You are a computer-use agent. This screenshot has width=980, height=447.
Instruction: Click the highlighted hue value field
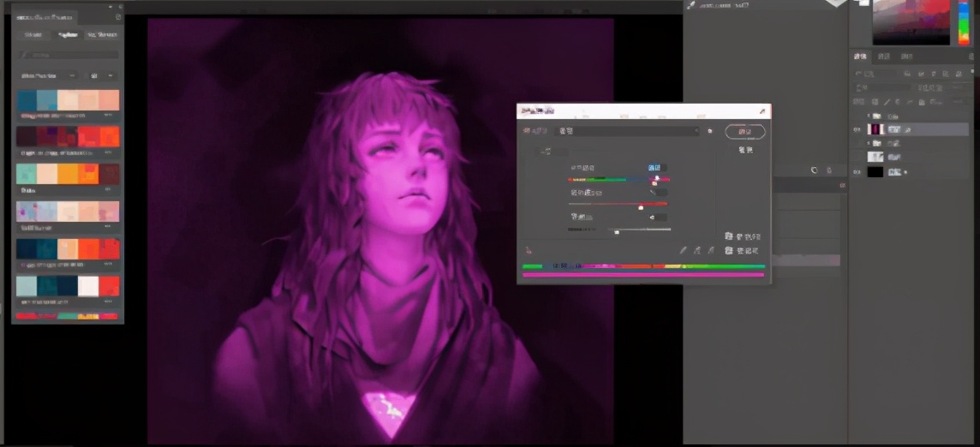point(657,168)
